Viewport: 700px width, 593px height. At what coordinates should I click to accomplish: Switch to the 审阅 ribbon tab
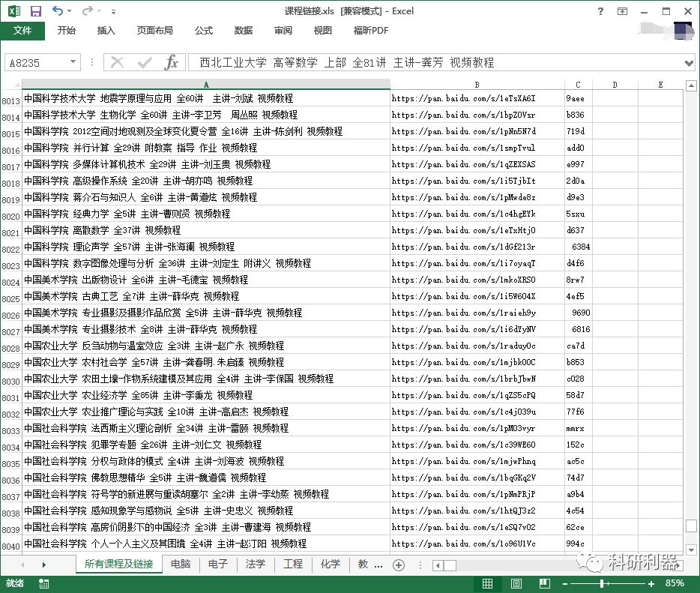[283, 31]
